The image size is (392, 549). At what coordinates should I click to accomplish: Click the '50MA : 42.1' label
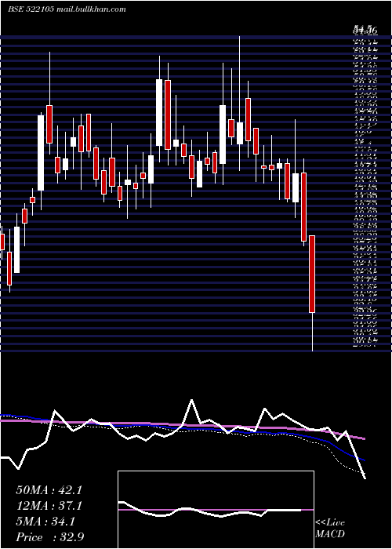[x=49, y=490]
